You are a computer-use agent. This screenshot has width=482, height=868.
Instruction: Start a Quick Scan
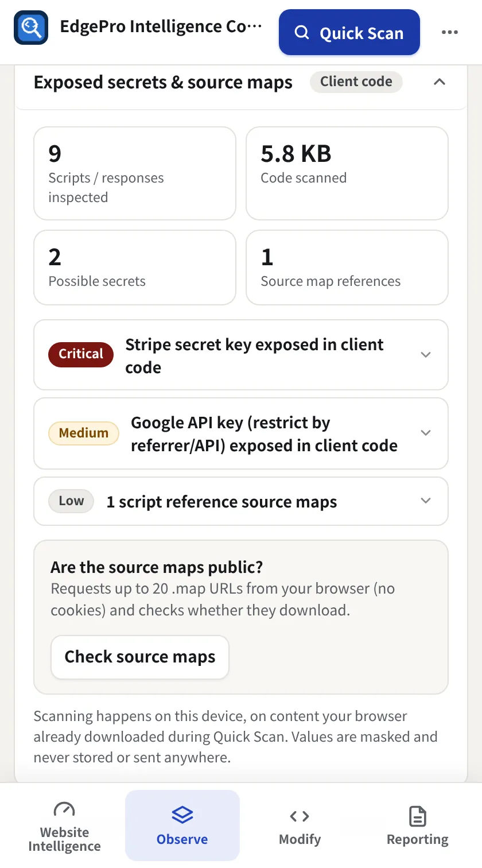click(349, 33)
